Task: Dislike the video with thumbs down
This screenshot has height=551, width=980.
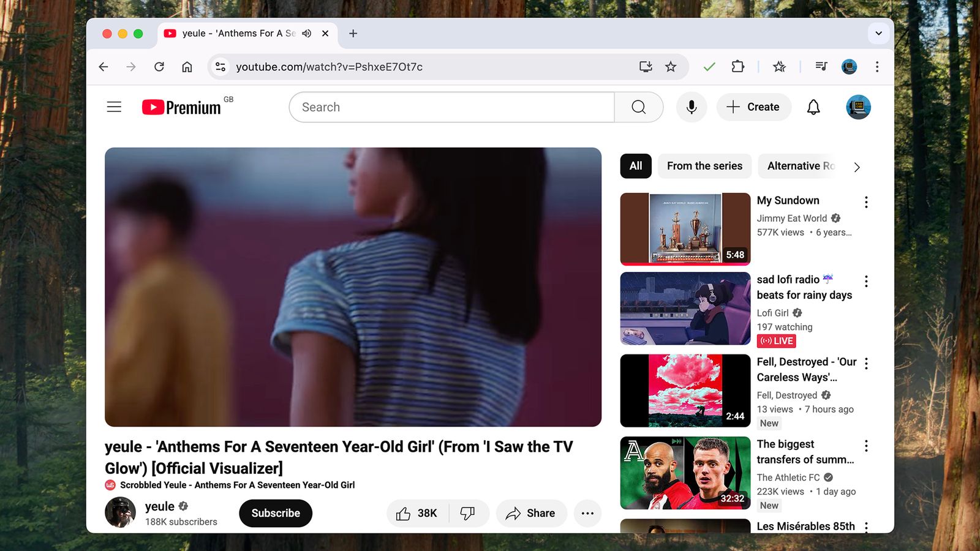Action: coord(468,513)
